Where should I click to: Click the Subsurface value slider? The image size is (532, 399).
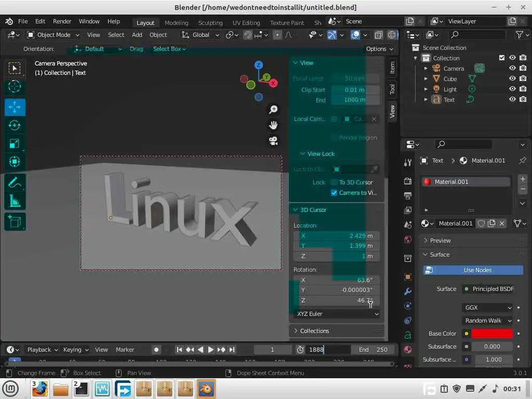[x=491, y=347]
